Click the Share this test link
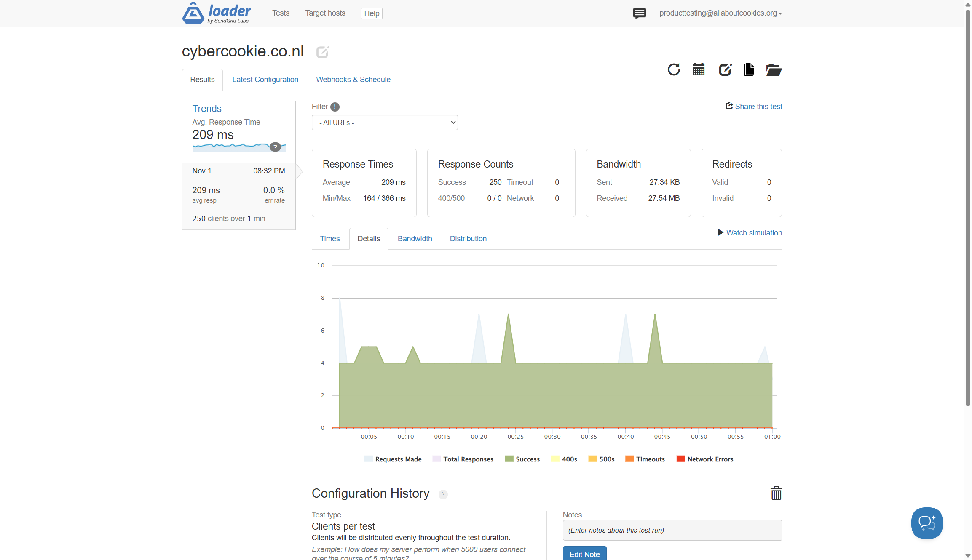This screenshot has height=560, width=972. (754, 107)
